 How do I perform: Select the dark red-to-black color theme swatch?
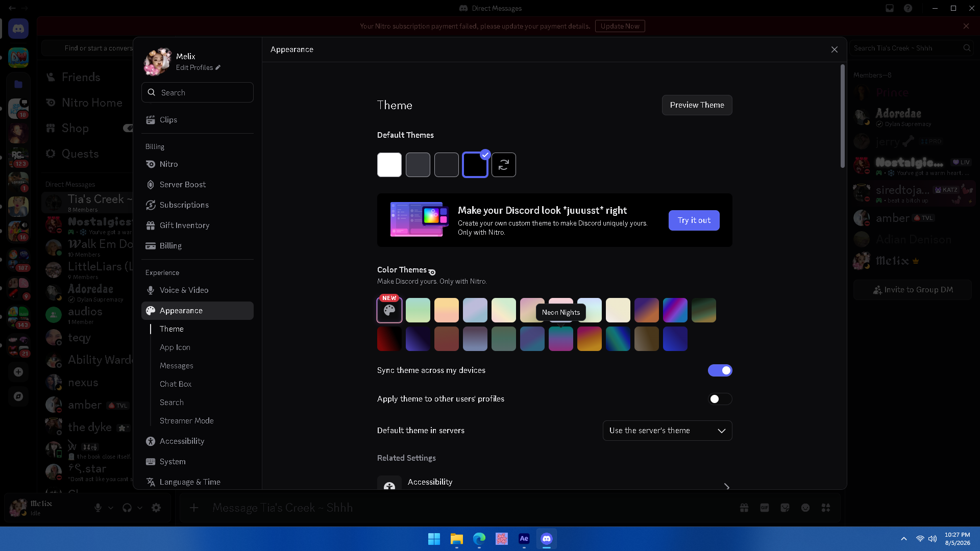(x=389, y=339)
